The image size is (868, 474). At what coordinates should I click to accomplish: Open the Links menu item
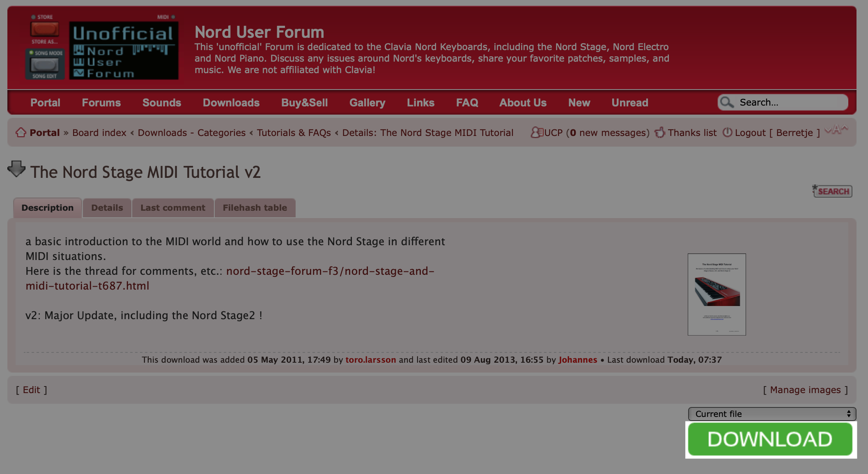420,103
